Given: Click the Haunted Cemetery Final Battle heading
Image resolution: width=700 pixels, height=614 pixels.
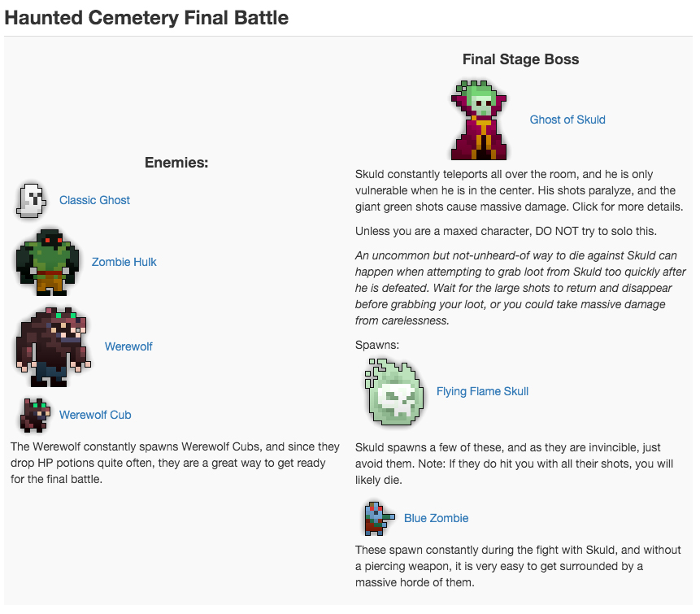Looking at the screenshot, I should 146,17.
